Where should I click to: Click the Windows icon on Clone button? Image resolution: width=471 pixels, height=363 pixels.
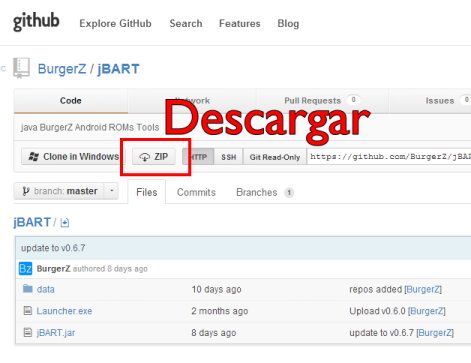33,156
